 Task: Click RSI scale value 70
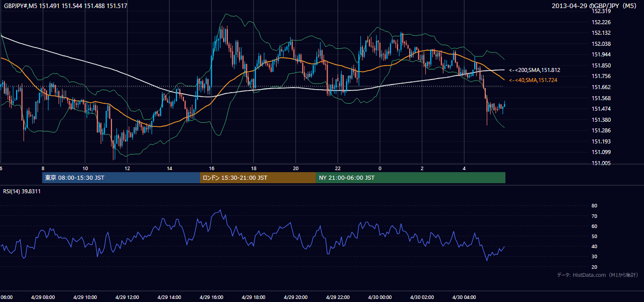pyautogui.click(x=594, y=216)
